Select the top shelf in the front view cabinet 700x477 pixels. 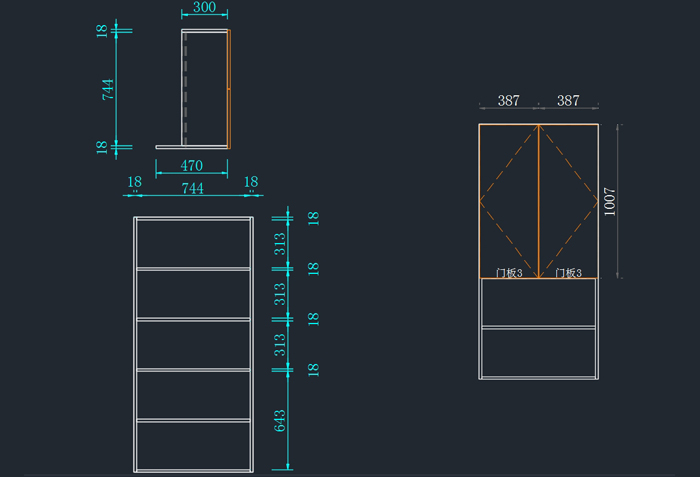tap(193, 268)
